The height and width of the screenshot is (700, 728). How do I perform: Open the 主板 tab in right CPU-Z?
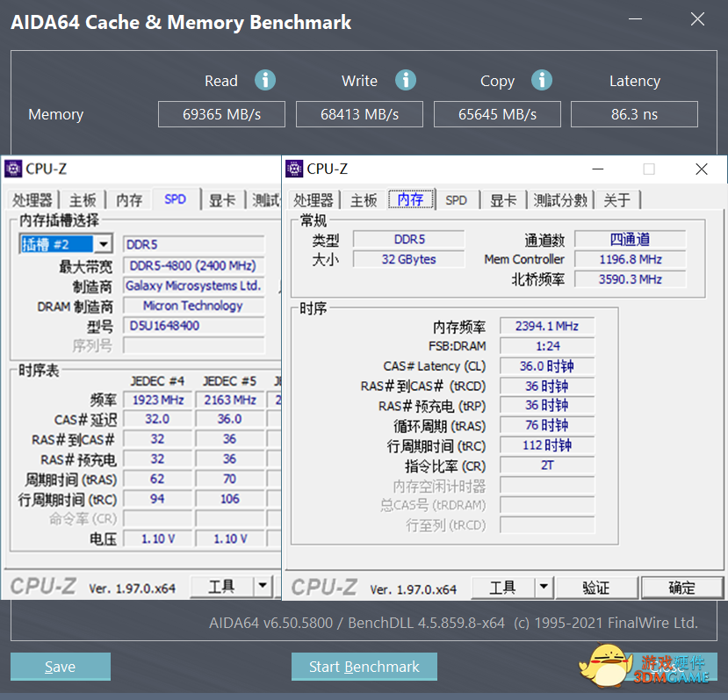tap(364, 200)
